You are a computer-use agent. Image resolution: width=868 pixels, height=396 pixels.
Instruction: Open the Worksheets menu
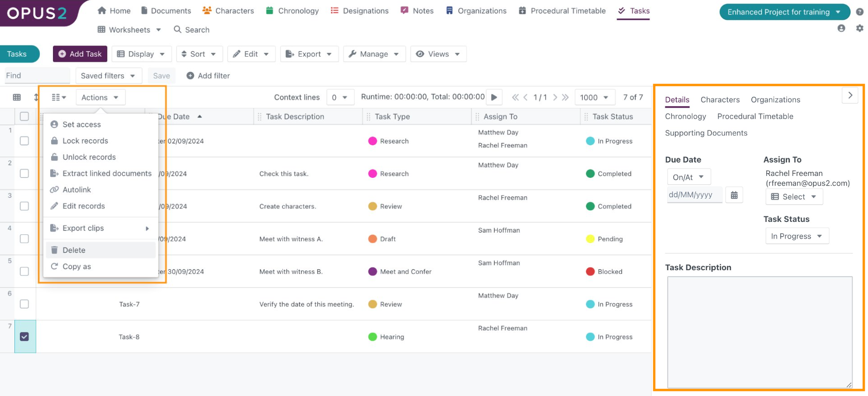coord(129,30)
